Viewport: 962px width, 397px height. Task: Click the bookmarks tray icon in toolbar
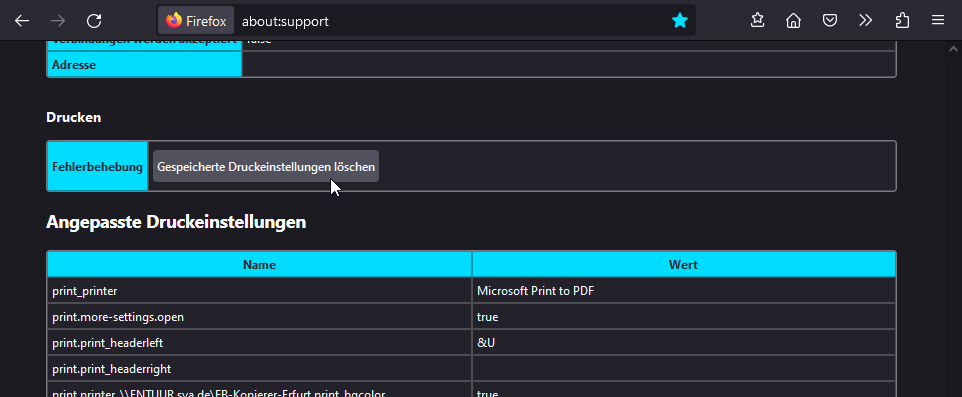[x=758, y=21]
